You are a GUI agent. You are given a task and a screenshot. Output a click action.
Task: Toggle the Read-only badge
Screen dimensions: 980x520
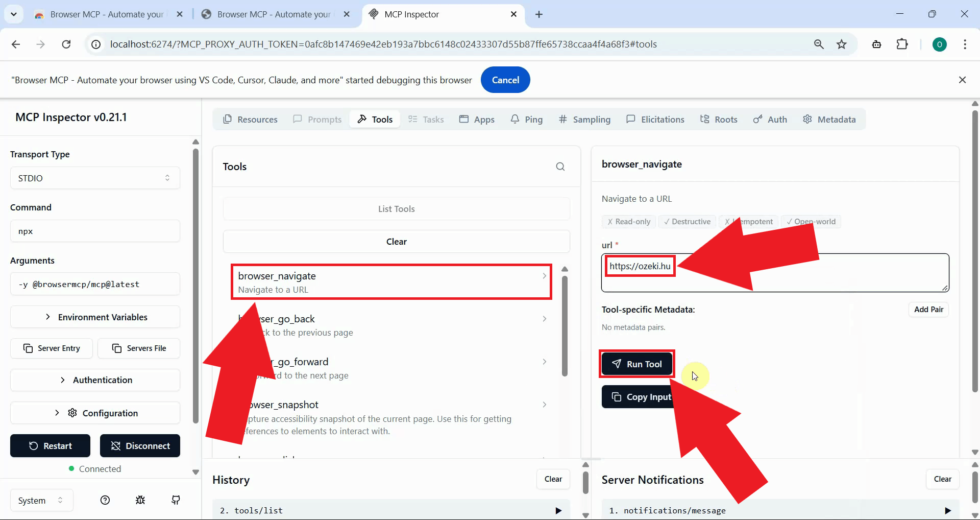tap(628, 221)
